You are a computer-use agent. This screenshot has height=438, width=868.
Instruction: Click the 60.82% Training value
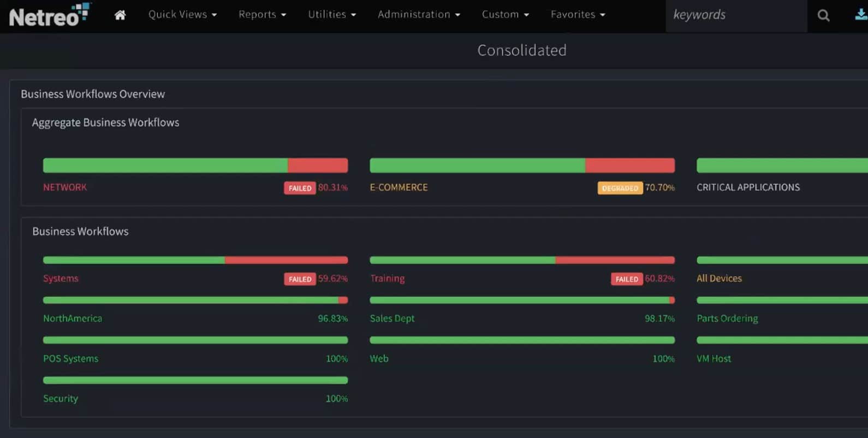(x=660, y=279)
